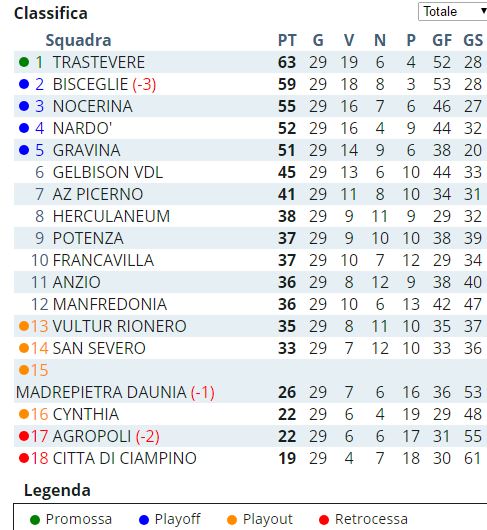487x530 pixels.
Task: Open the Totale dropdown
Action: point(453,12)
